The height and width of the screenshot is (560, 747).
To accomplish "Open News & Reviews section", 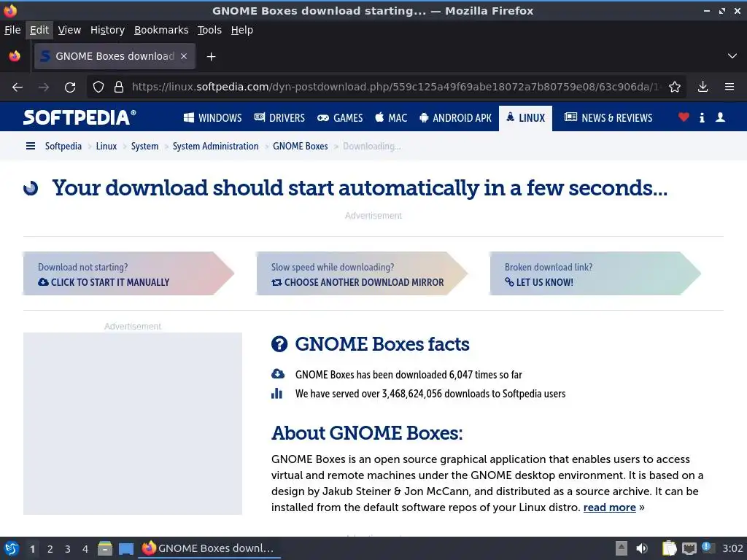I will [608, 118].
